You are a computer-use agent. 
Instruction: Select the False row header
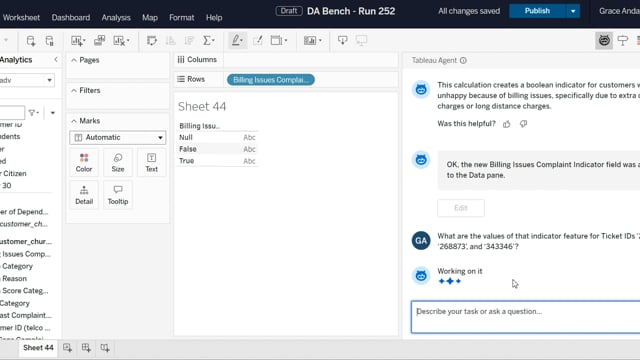click(x=188, y=149)
